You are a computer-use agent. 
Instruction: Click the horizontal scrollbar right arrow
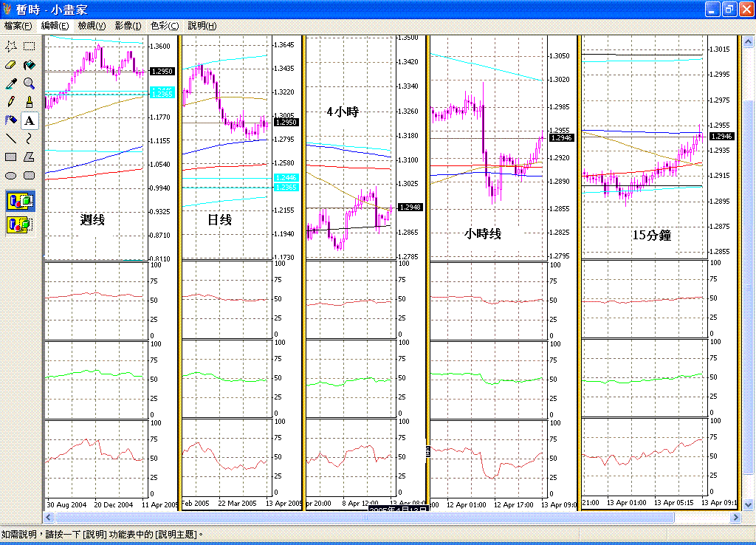735,518
